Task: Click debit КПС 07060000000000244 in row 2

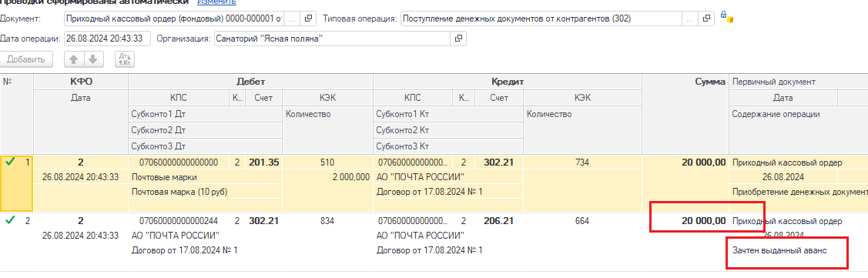Action: click(x=179, y=220)
